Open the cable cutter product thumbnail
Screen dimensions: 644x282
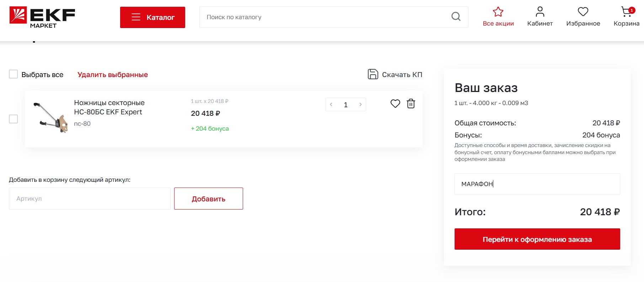coord(50,118)
